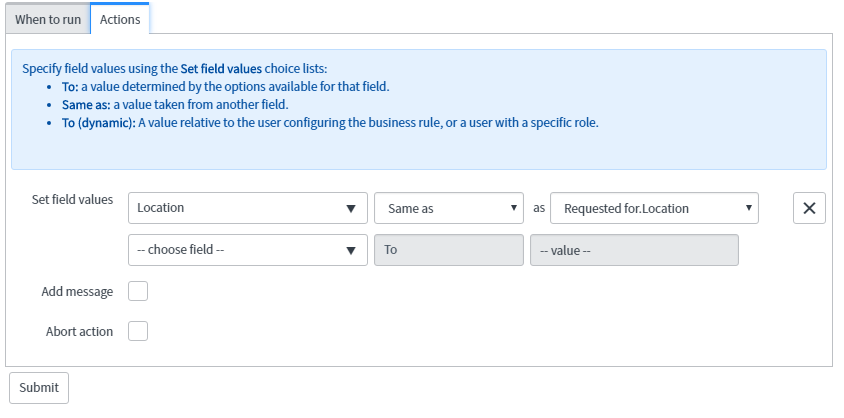The image size is (844, 418).
Task: Click the disabled -- value -- field
Action: click(634, 250)
